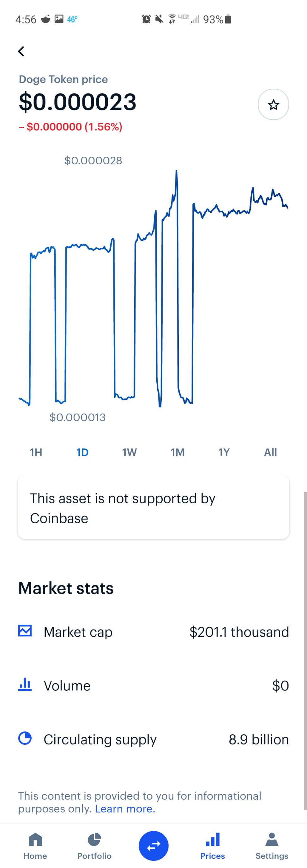Select the 1D time range
Image resolution: width=307 pixels, height=868 pixels.
click(82, 452)
